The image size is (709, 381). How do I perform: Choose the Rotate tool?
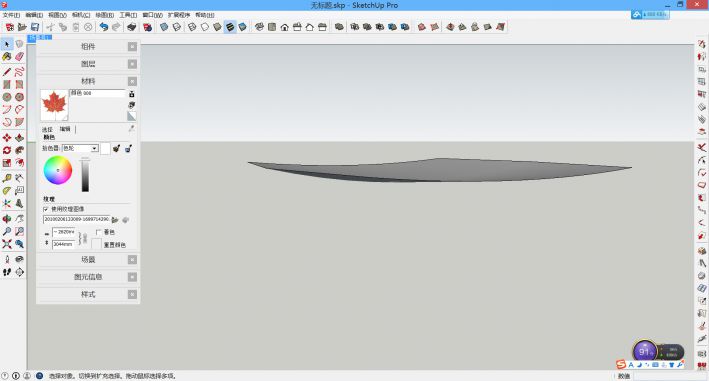(x=7, y=150)
